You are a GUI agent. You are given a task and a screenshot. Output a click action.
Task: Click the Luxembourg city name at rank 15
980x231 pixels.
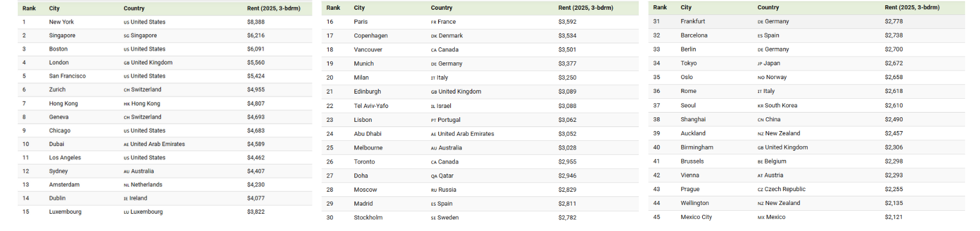[65, 212]
